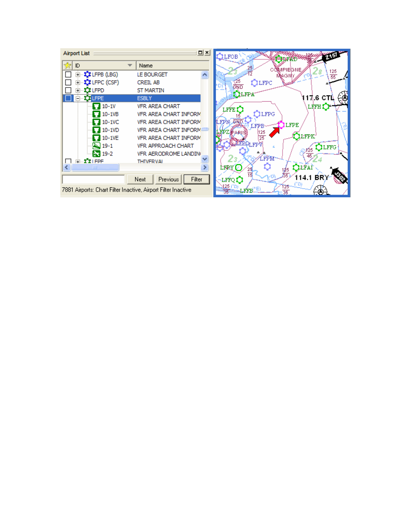411x532 pixels.
Task: Click the BRY 114.1 VOR compass symbol
Action: 321,190
